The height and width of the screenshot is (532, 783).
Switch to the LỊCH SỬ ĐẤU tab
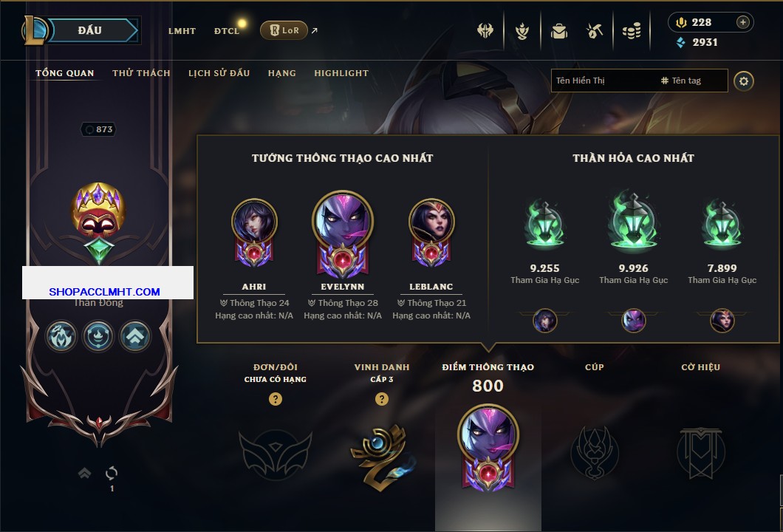point(219,73)
